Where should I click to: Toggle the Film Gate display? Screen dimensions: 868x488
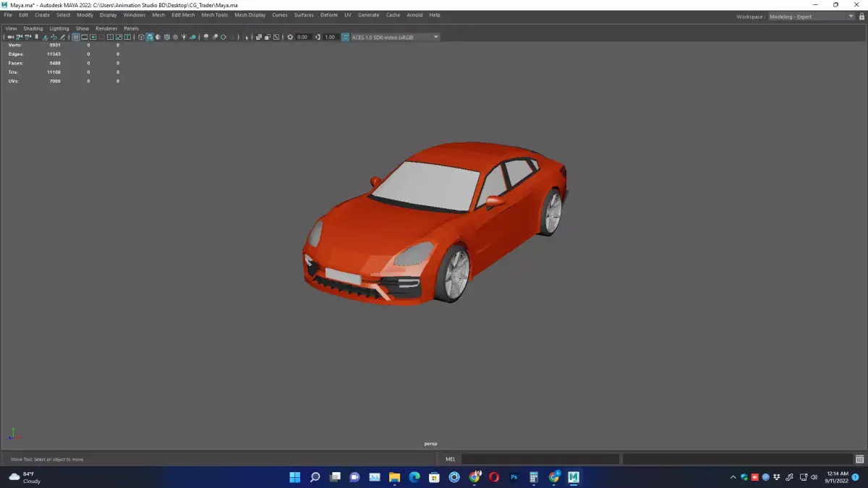point(84,37)
